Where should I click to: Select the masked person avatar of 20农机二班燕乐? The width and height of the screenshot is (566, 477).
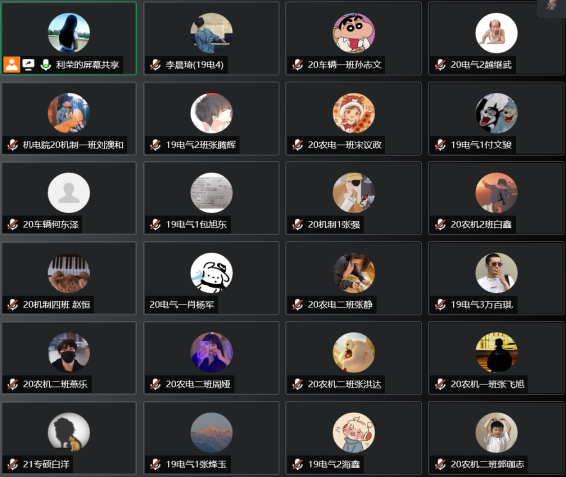pos(69,352)
